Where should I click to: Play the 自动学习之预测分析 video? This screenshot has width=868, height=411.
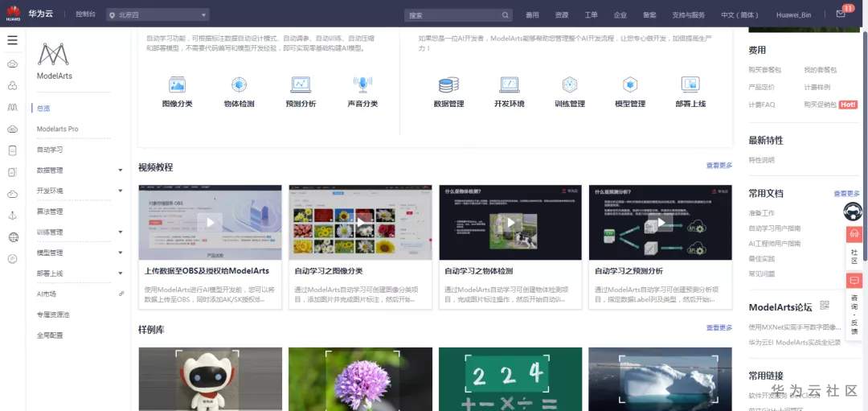(x=661, y=223)
